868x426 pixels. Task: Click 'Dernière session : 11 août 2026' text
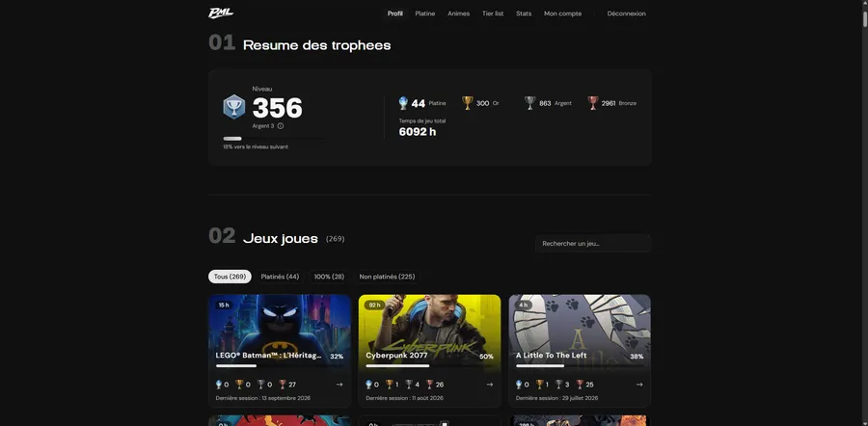coord(405,398)
